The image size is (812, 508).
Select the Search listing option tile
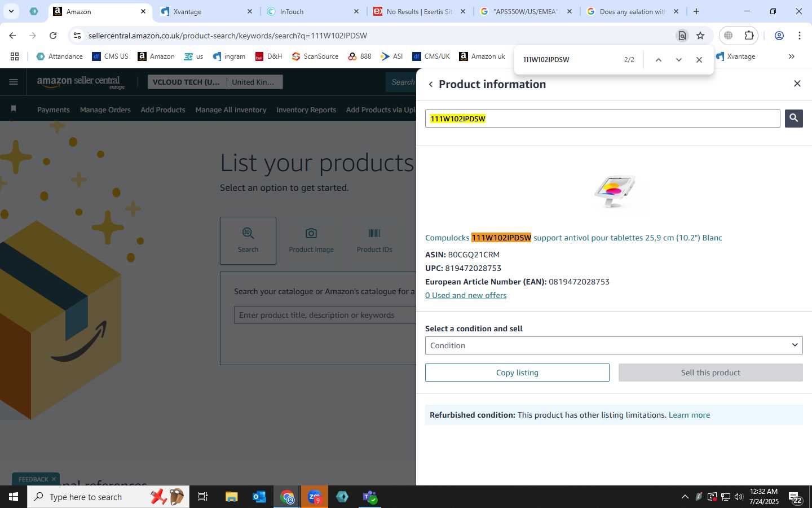[x=248, y=240]
